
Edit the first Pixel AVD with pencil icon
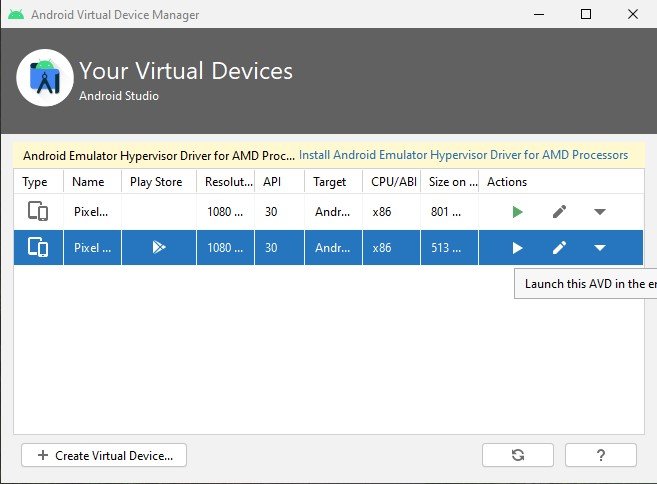click(559, 212)
